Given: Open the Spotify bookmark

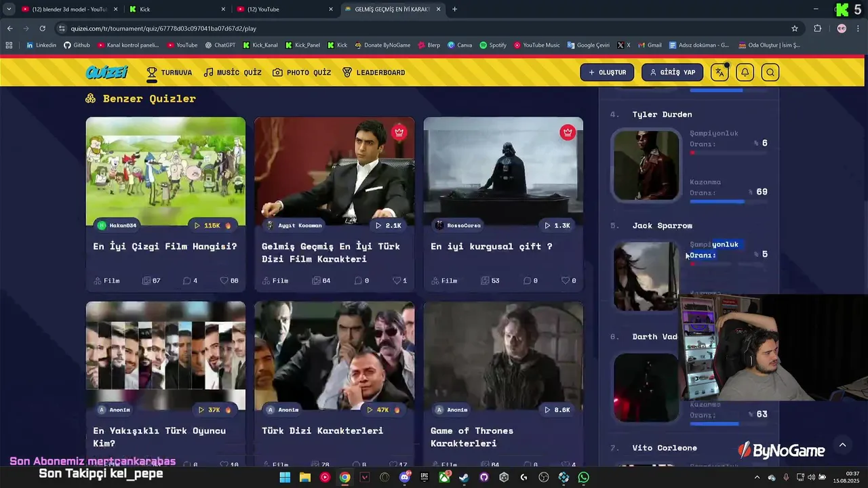Looking at the screenshot, I should click(493, 45).
